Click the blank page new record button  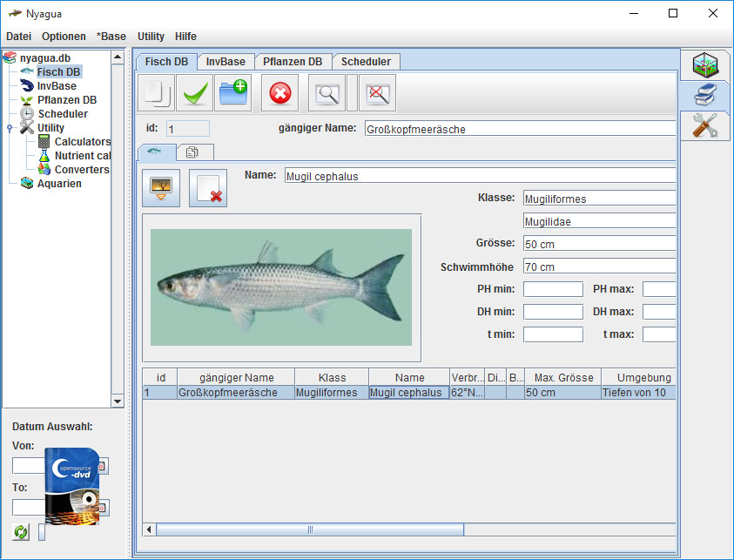(158, 92)
